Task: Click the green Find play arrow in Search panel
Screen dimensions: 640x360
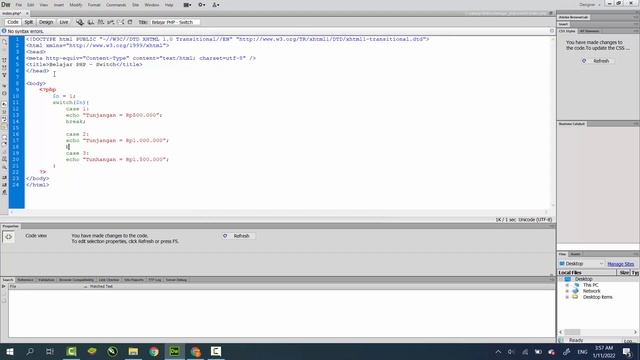Action: (x=4, y=287)
